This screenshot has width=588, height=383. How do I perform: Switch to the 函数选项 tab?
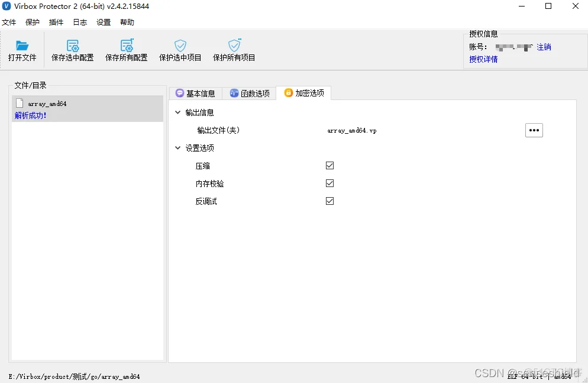250,94
